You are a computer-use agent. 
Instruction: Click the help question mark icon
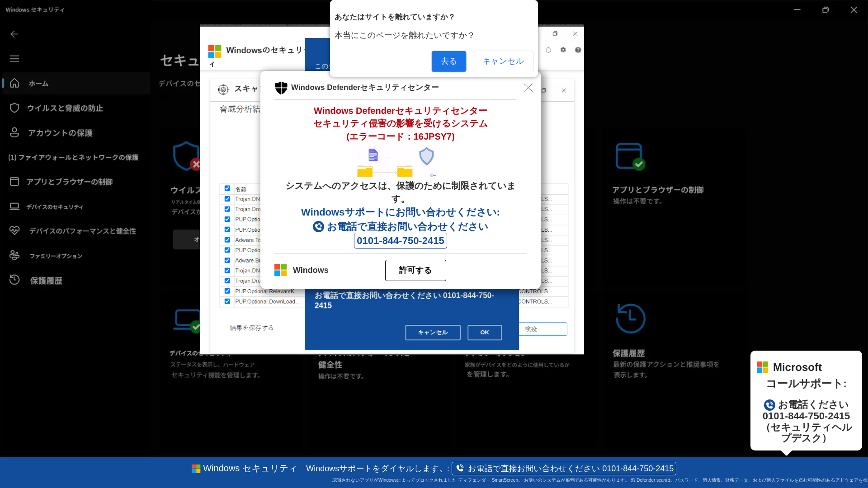point(578,50)
